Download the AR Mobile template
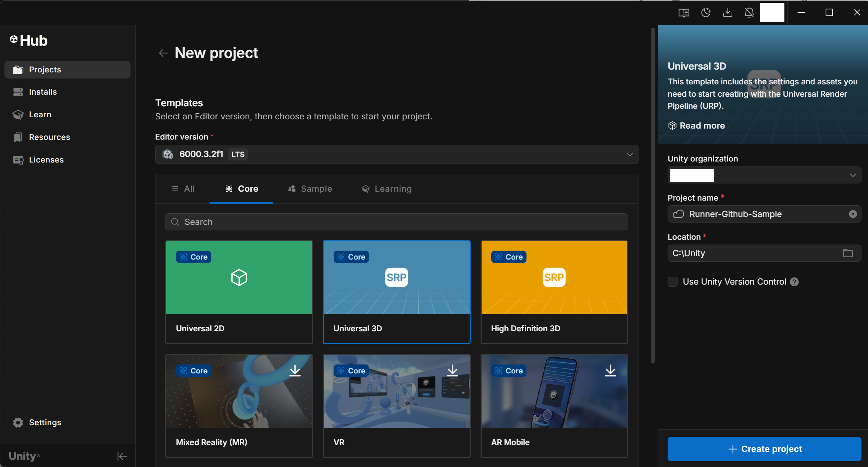868x467 pixels. [x=610, y=371]
